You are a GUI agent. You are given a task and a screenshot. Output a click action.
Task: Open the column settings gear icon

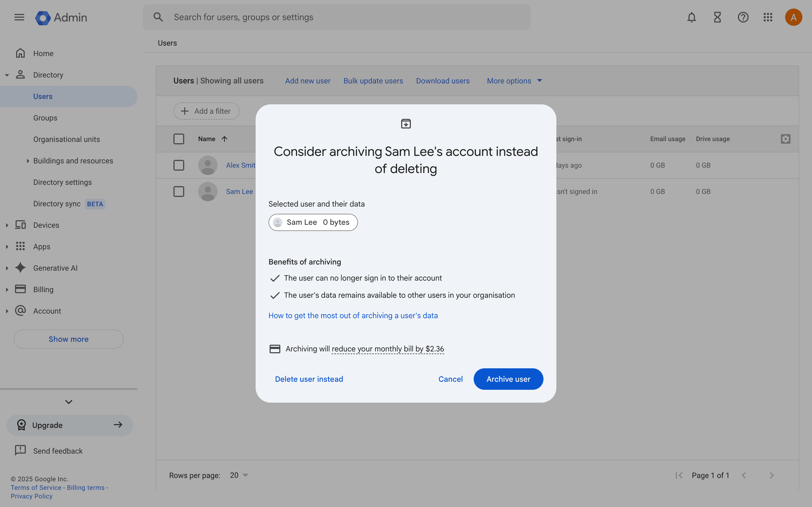pos(785,139)
